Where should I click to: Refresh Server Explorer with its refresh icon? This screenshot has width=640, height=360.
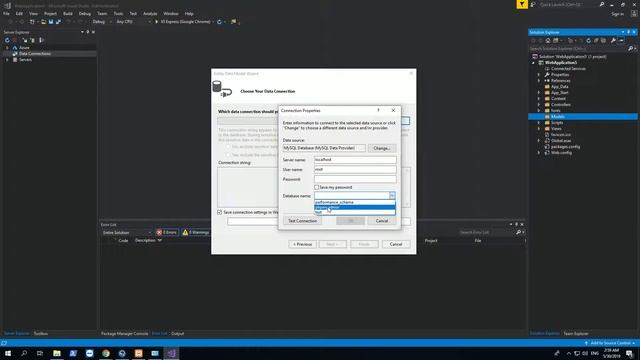(7, 40)
